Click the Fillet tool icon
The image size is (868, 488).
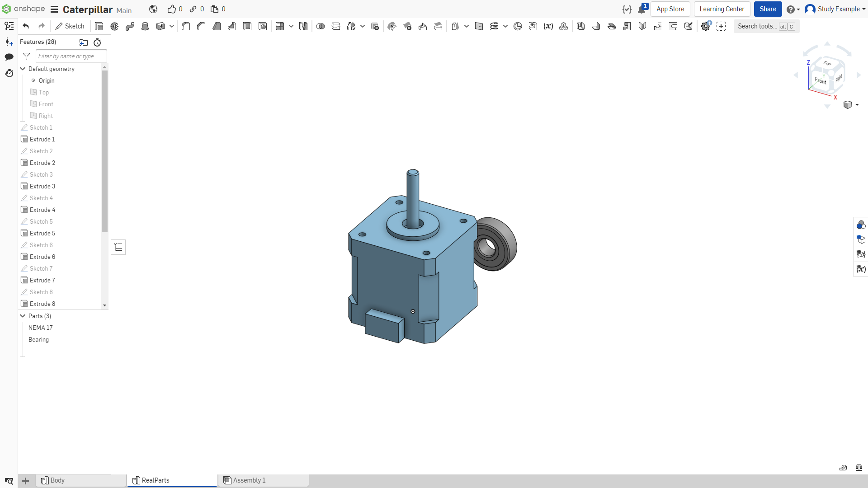pos(186,26)
